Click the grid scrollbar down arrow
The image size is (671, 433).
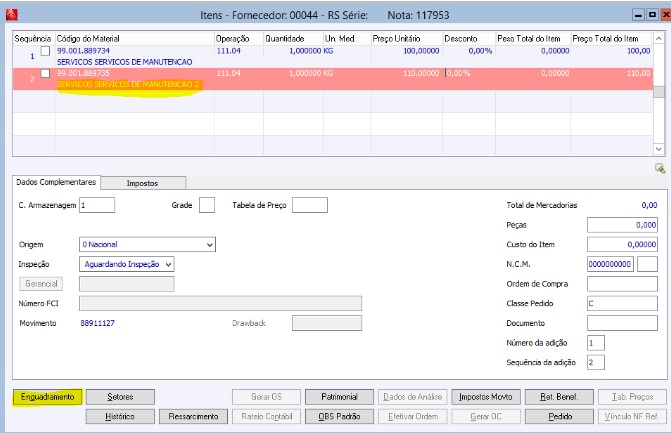tap(659, 149)
